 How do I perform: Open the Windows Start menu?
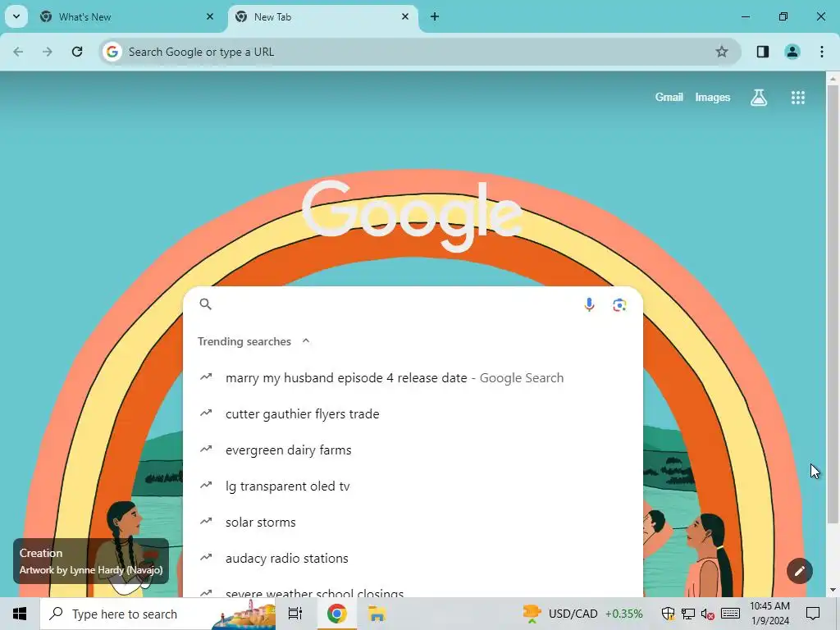pos(20,614)
